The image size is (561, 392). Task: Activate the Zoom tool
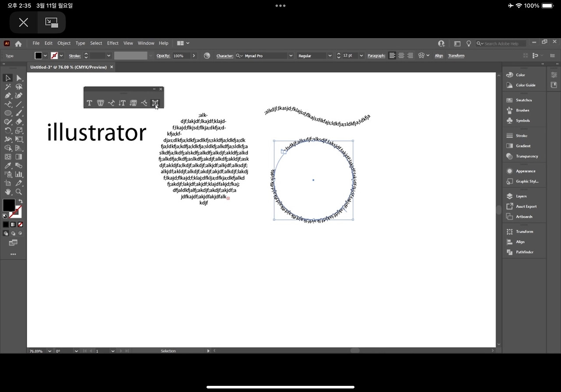[19, 192]
